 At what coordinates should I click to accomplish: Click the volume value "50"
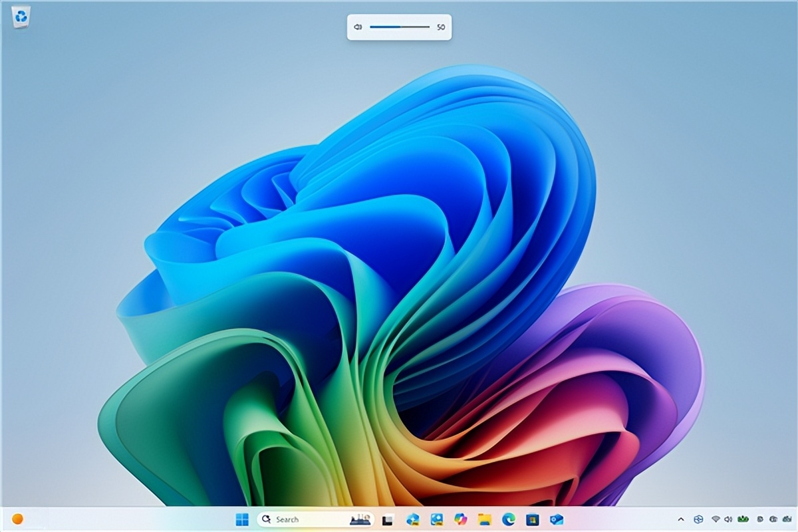tap(441, 27)
